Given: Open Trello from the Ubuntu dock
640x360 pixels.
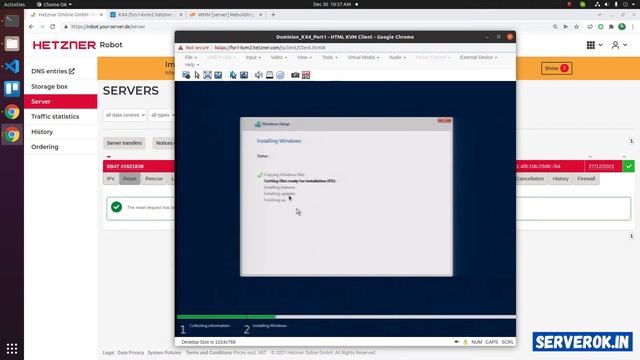Looking at the screenshot, I should pos(12,89).
